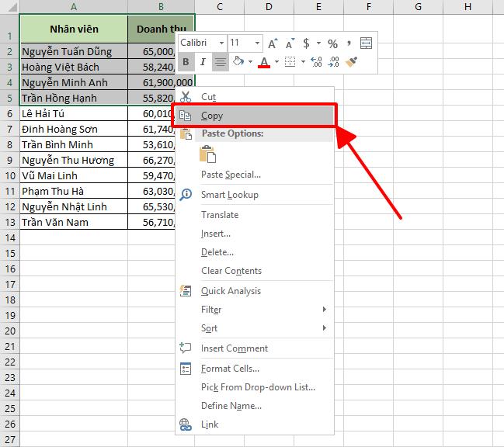
Task: Click the Decrease Decimal icon
Action: tap(333, 62)
